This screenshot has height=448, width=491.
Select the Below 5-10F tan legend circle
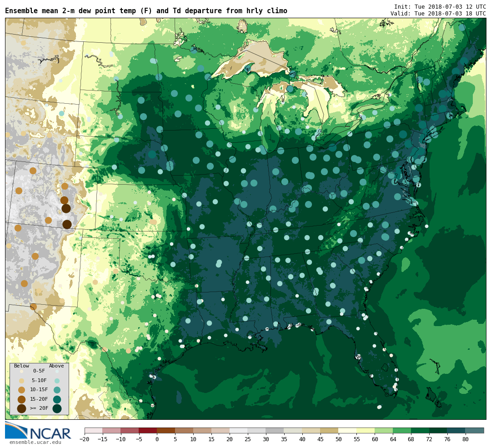tap(22, 381)
